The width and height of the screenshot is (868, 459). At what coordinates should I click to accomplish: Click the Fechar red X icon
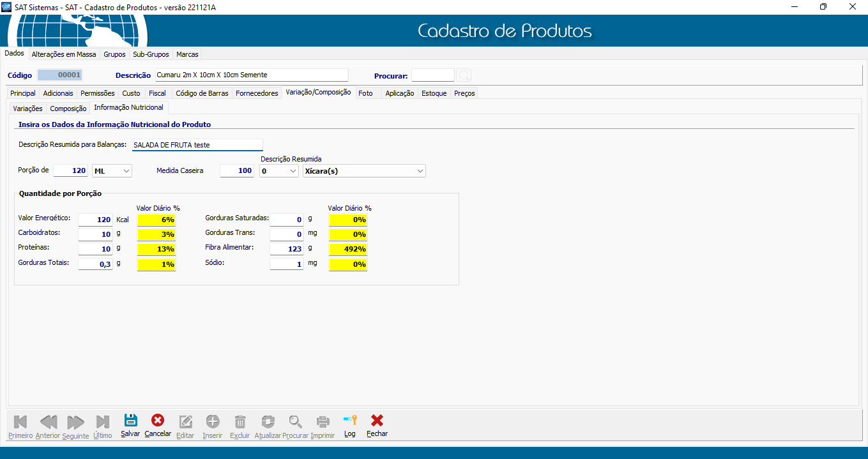[377, 421]
